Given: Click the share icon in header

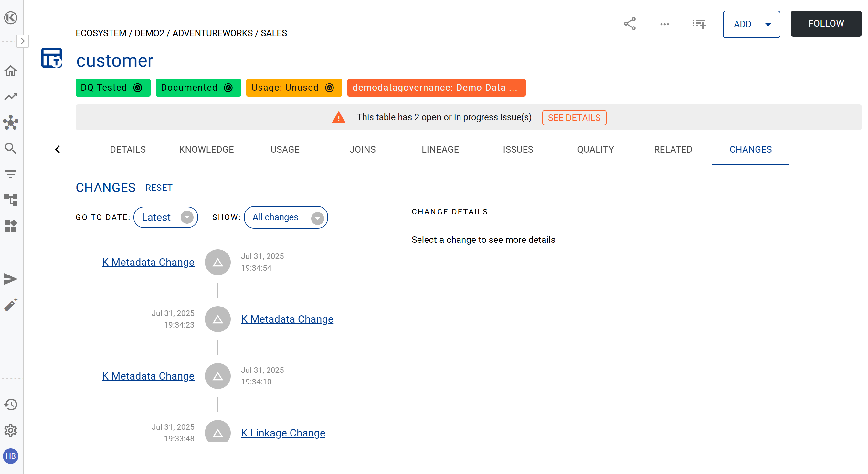Looking at the screenshot, I should click(x=630, y=24).
